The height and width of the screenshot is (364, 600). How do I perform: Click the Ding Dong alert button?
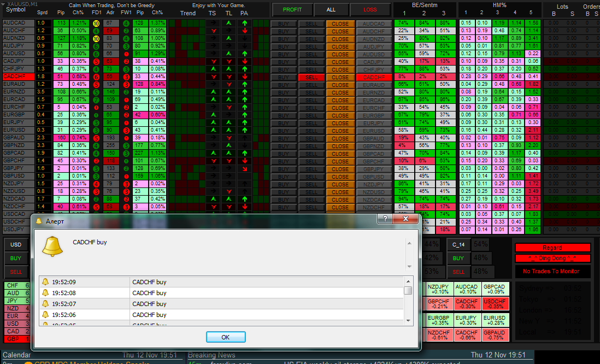click(x=552, y=259)
